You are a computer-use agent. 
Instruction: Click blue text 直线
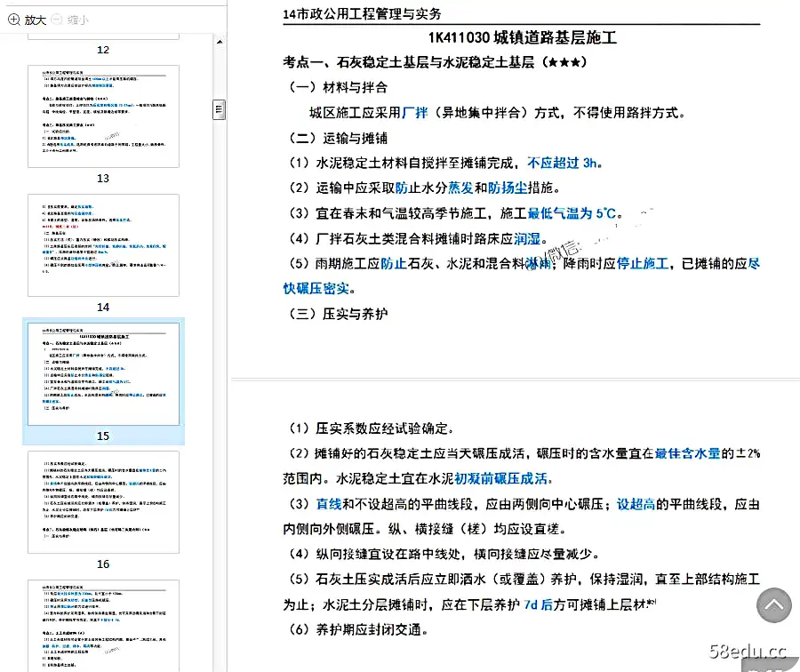pos(329,504)
